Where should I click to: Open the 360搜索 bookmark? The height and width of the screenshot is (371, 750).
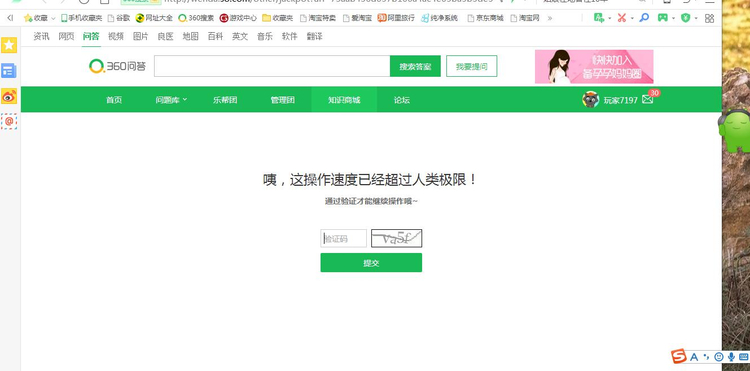196,18
